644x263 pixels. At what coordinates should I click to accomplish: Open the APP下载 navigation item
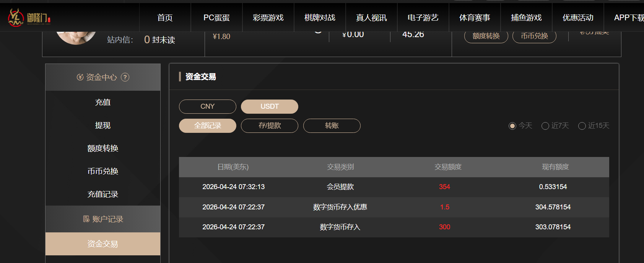pyautogui.click(x=629, y=18)
